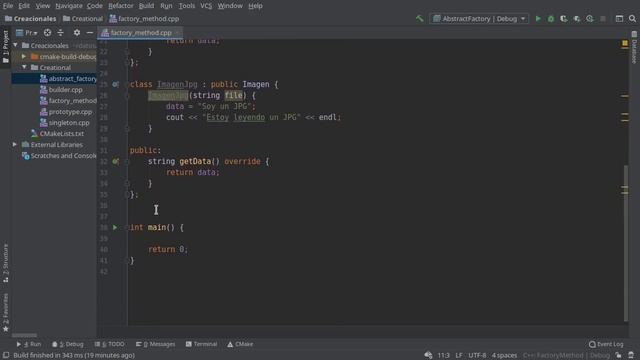Fold the ImagenJpg constructor block

[x=127, y=96]
